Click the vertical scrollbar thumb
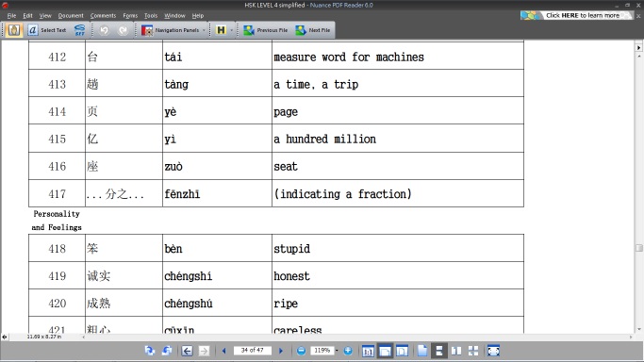The image size is (644, 362). (638, 248)
